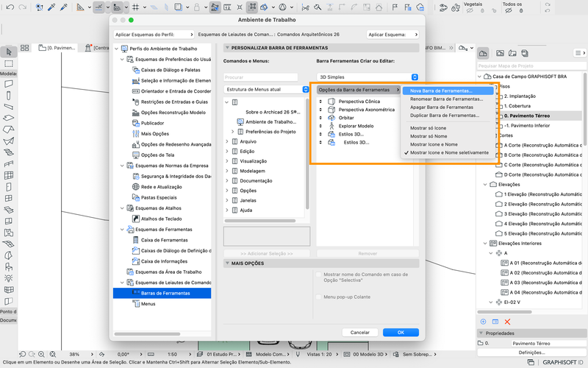588x368 pixels.
Task: Open the Opções da Barra de Ferramentas menu
Action: (x=359, y=90)
